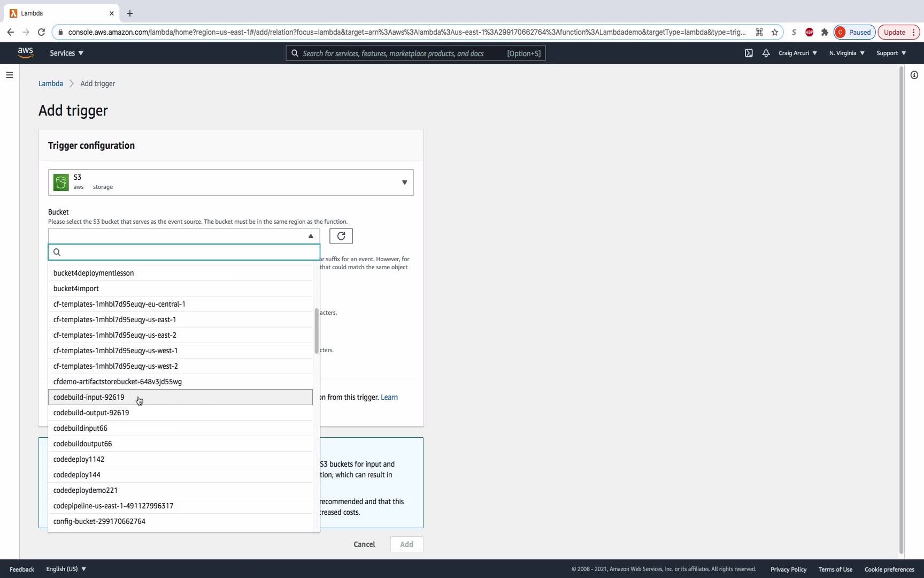Go to Lambda breadcrumb link
Image resolution: width=924 pixels, height=578 pixels.
[51, 83]
